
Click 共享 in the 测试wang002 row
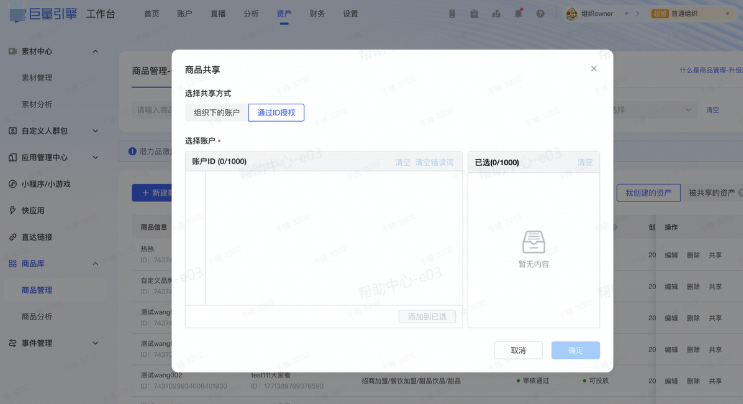coord(715,381)
